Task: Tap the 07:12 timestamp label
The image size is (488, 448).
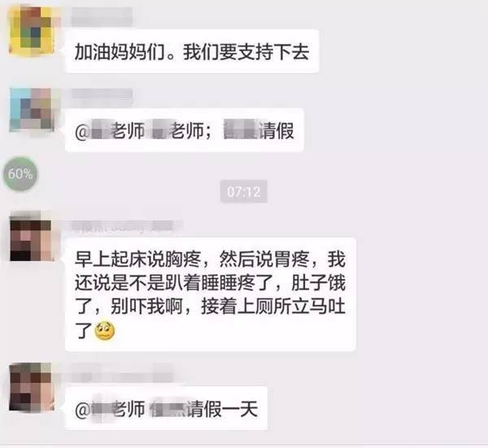Action: point(244,191)
